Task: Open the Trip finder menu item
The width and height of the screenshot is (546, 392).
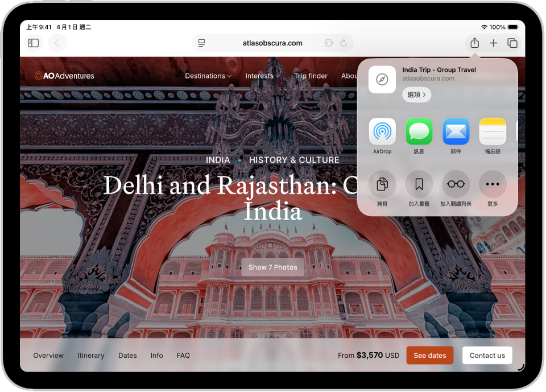Action: tap(311, 76)
